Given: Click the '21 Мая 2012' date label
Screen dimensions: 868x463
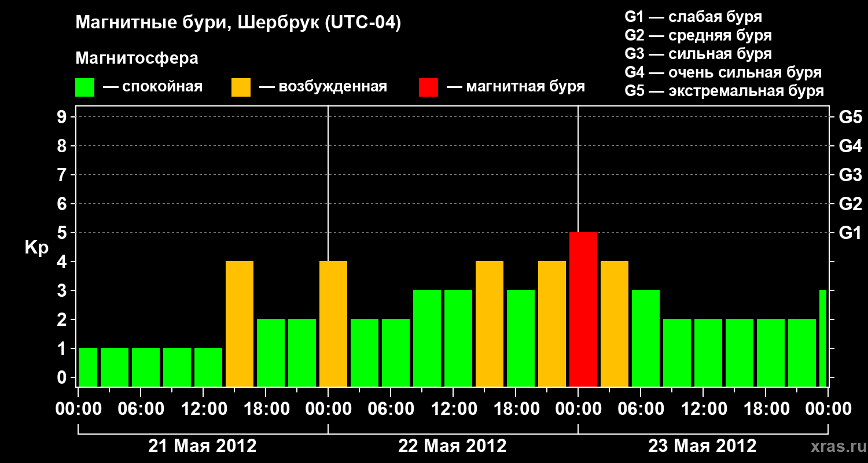Looking at the screenshot, I should tap(203, 446).
